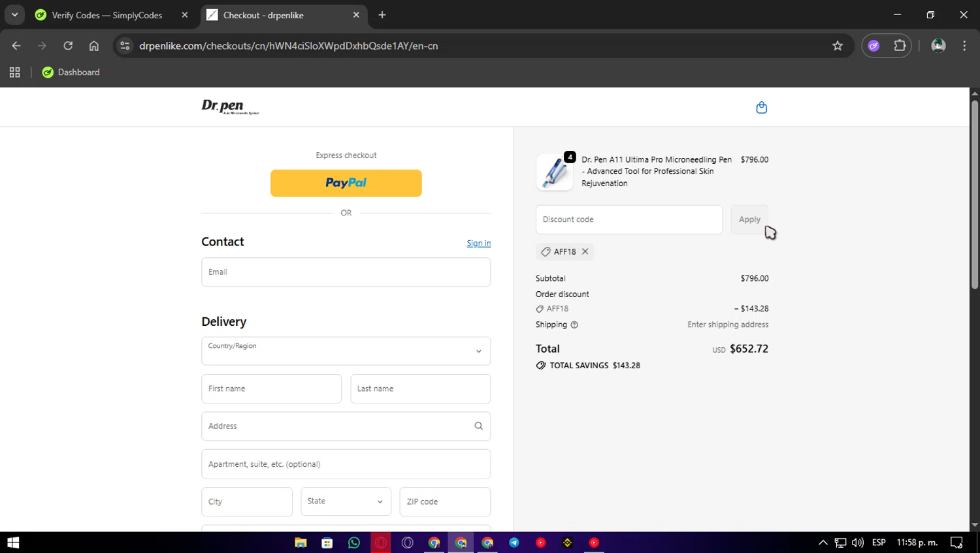Click the City field
Viewport: 980px width, 553px height.
point(247,502)
